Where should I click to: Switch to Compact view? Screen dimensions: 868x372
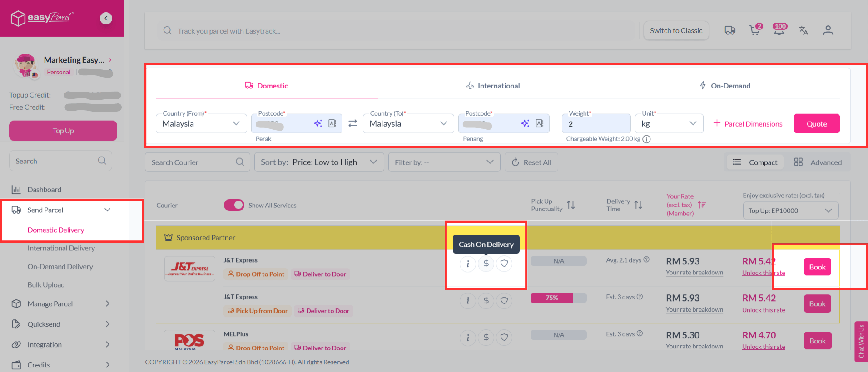(x=755, y=162)
